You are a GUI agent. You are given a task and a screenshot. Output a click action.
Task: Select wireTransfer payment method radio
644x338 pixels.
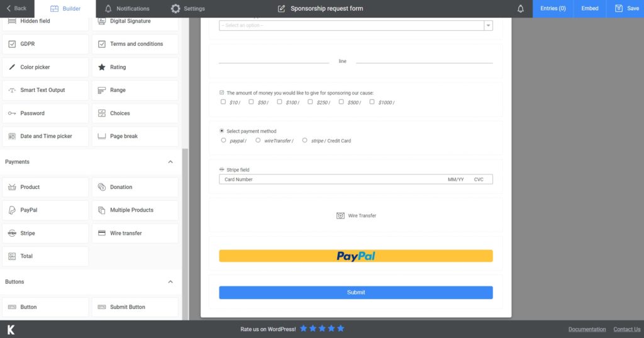258,140
